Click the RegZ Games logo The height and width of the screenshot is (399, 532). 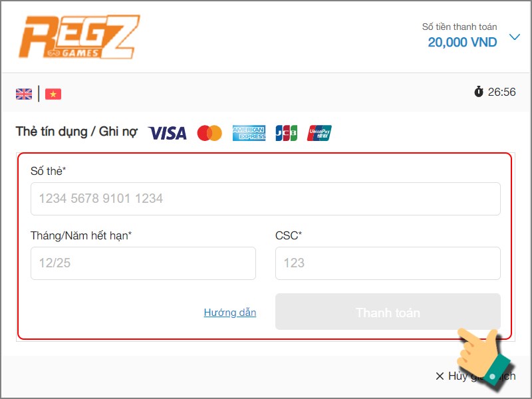78,37
